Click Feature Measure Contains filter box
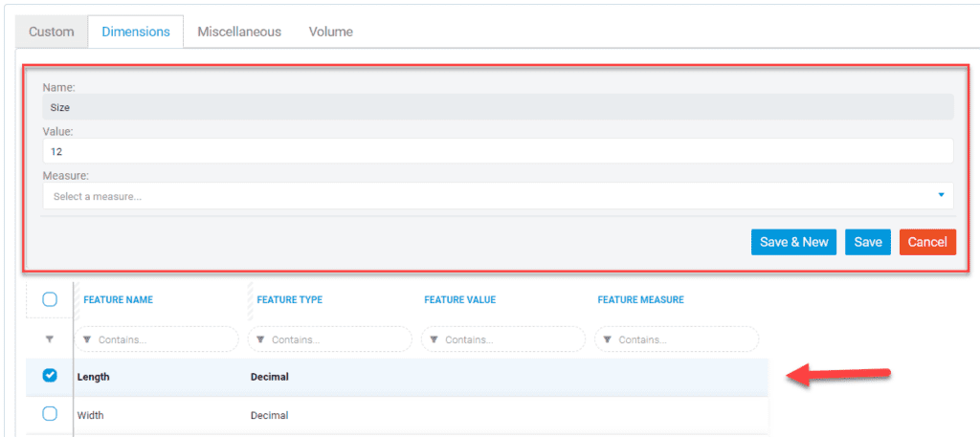980x437 pixels. [677, 339]
